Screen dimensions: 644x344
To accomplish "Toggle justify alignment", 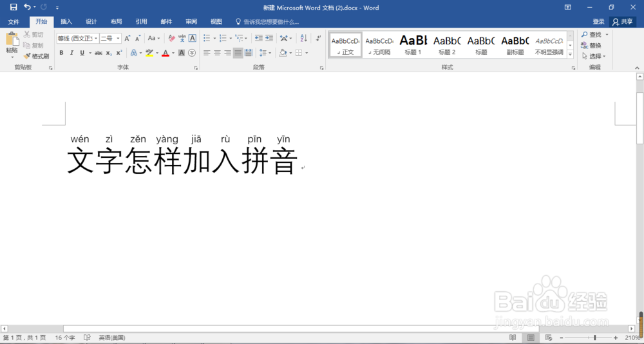I will point(238,53).
